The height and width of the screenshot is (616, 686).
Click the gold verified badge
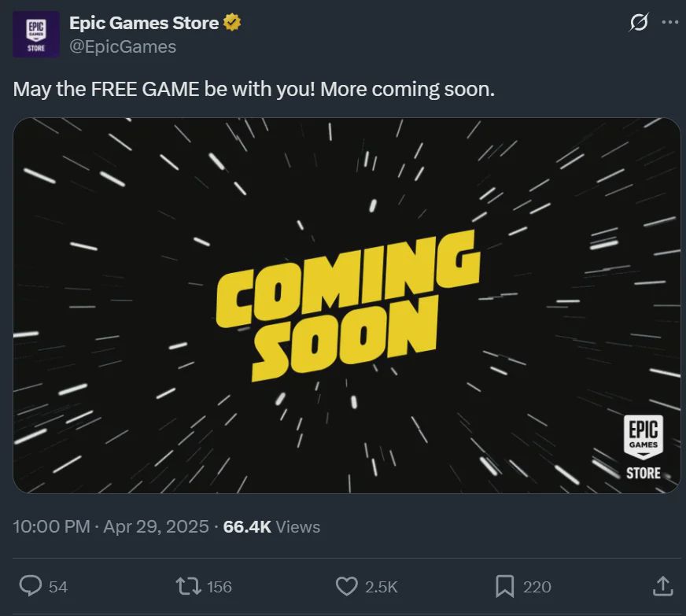point(232,23)
